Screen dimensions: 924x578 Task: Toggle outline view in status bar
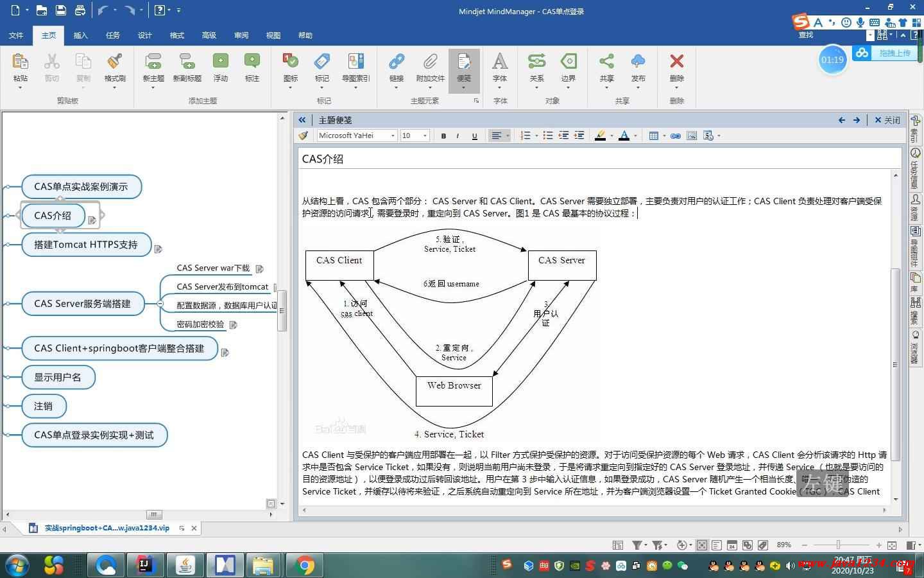point(717,545)
